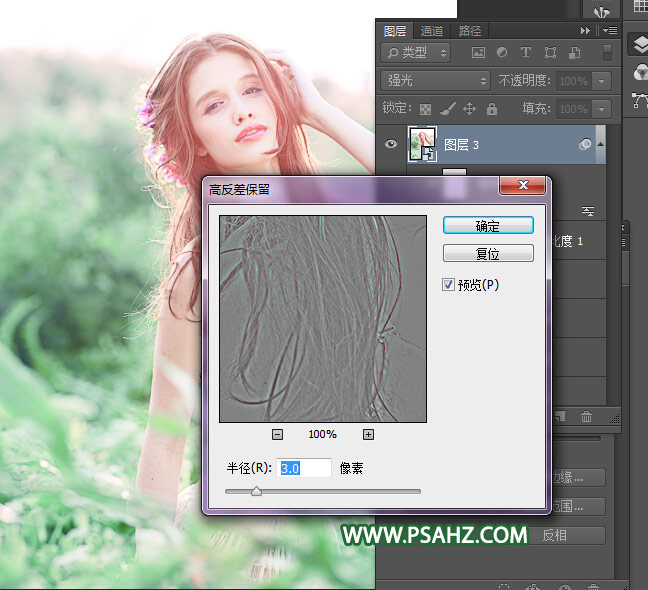This screenshot has height=590, width=648.
Task: Hide 图层 3 using the eye icon
Action: [x=391, y=145]
